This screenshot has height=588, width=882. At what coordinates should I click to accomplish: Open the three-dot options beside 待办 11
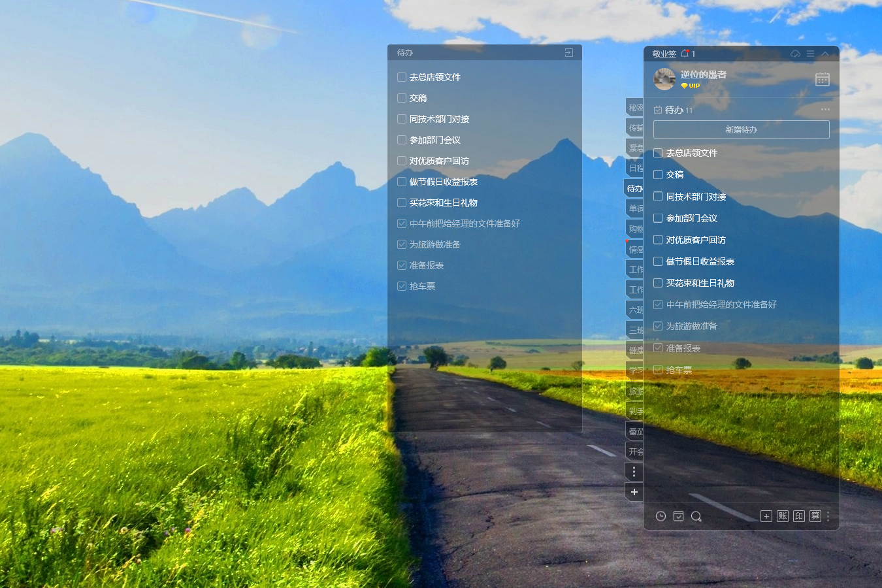pos(825,110)
